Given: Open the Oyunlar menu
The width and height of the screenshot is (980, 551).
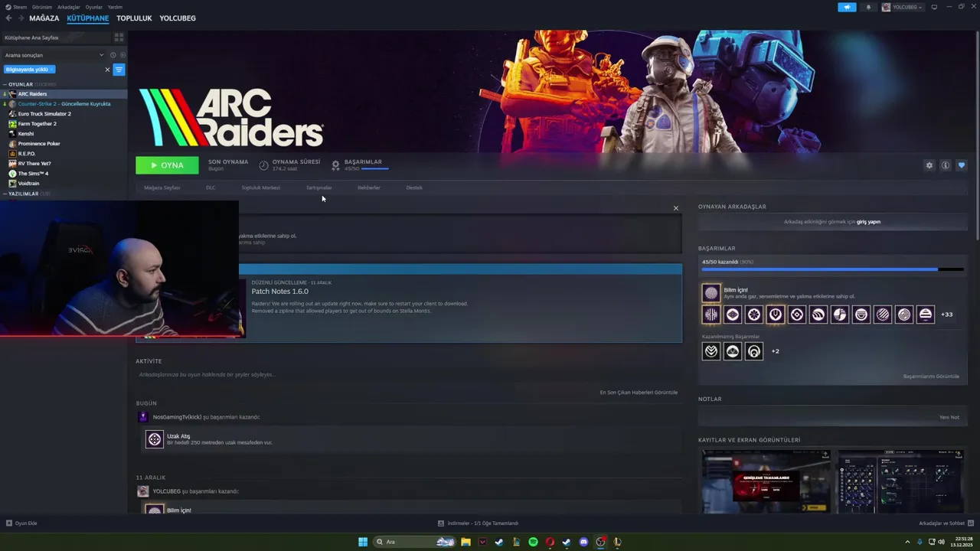Looking at the screenshot, I should point(94,7).
